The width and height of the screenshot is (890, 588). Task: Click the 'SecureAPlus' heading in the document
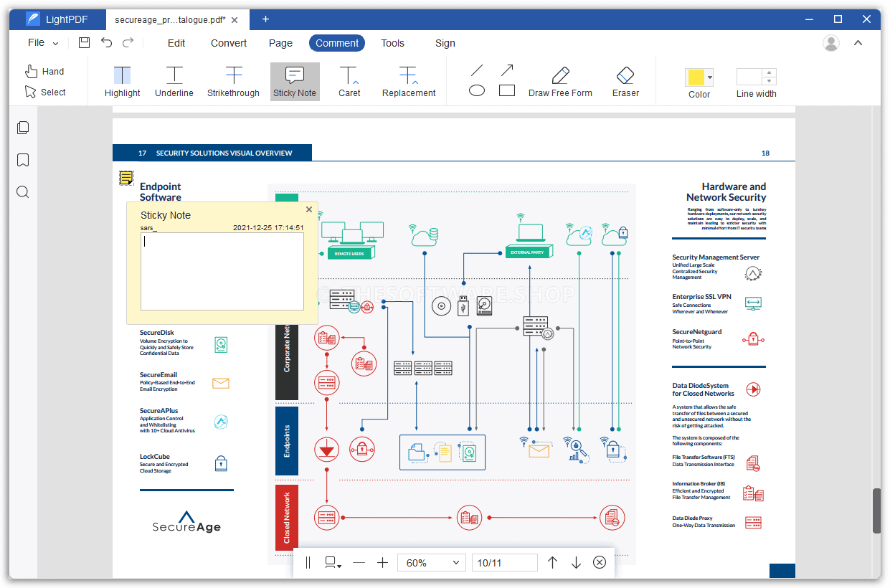click(158, 411)
